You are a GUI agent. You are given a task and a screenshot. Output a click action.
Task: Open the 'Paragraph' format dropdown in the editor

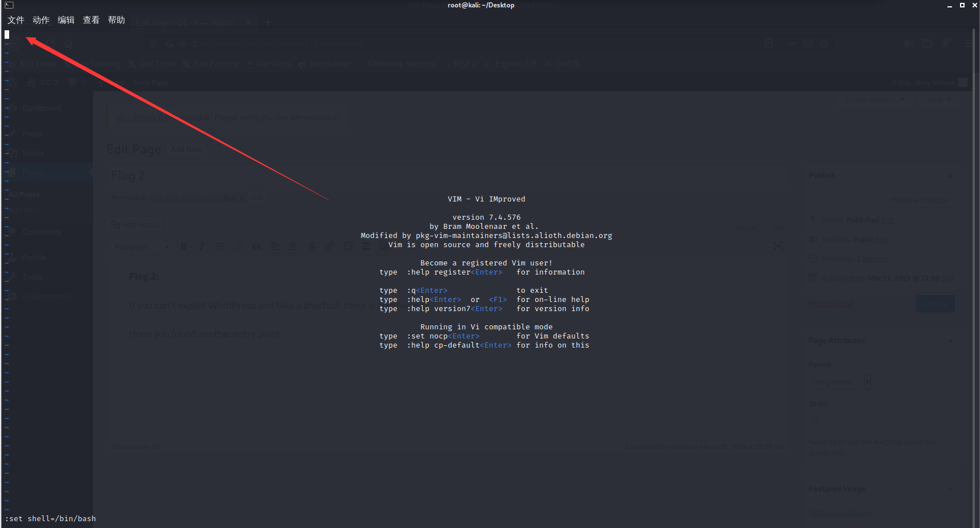click(x=141, y=247)
